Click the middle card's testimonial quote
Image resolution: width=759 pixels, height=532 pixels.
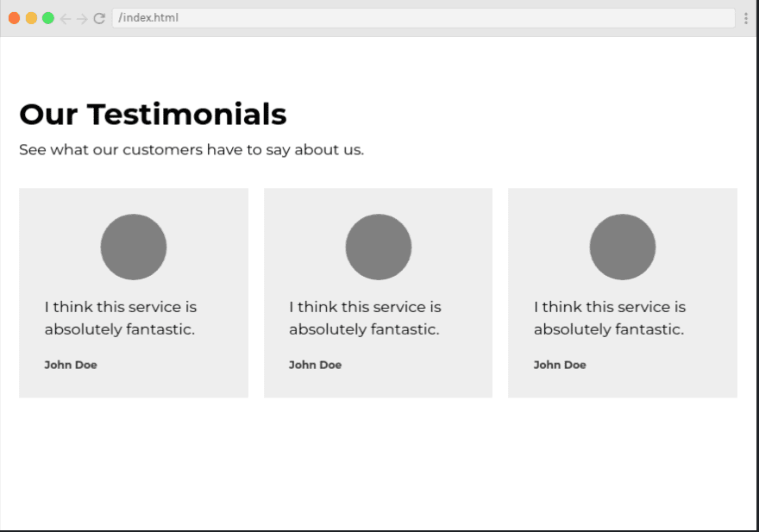click(x=365, y=318)
